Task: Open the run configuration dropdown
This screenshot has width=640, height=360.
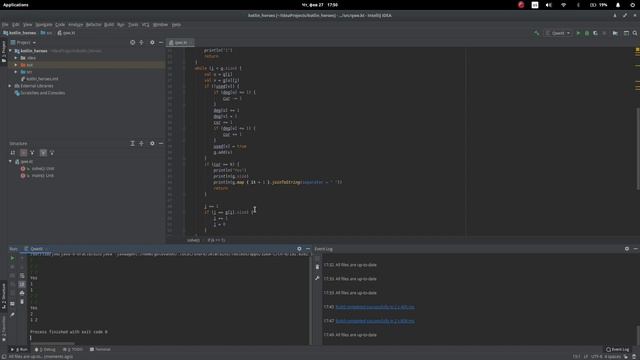Action: click(x=558, y=33)
